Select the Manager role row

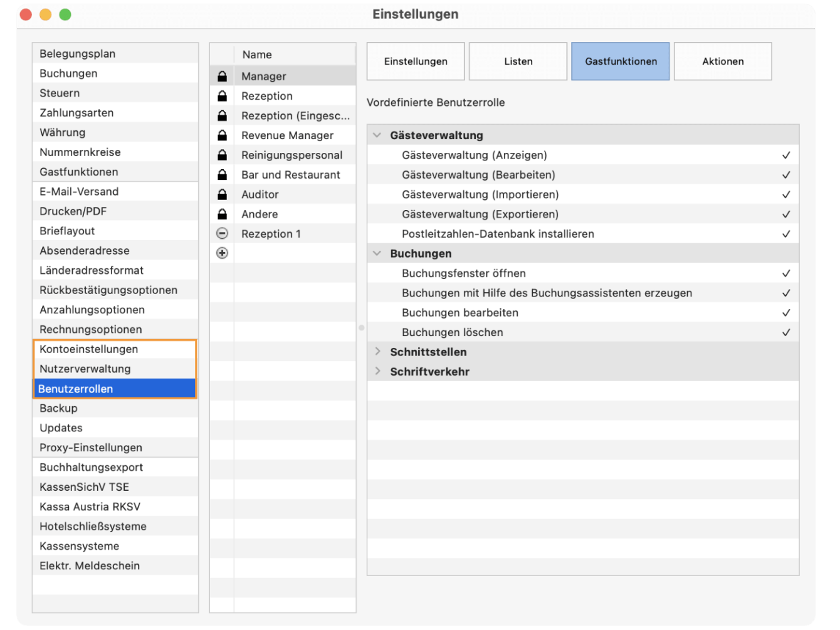click(283, 76)
